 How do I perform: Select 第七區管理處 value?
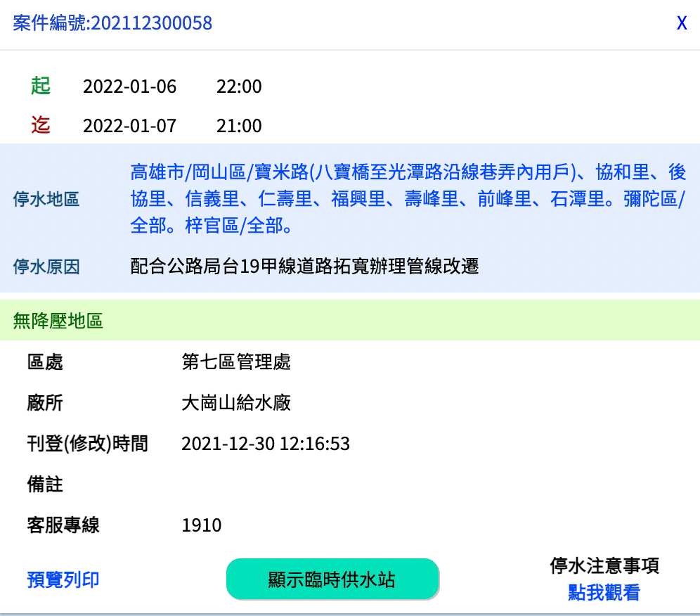[236, 361]
